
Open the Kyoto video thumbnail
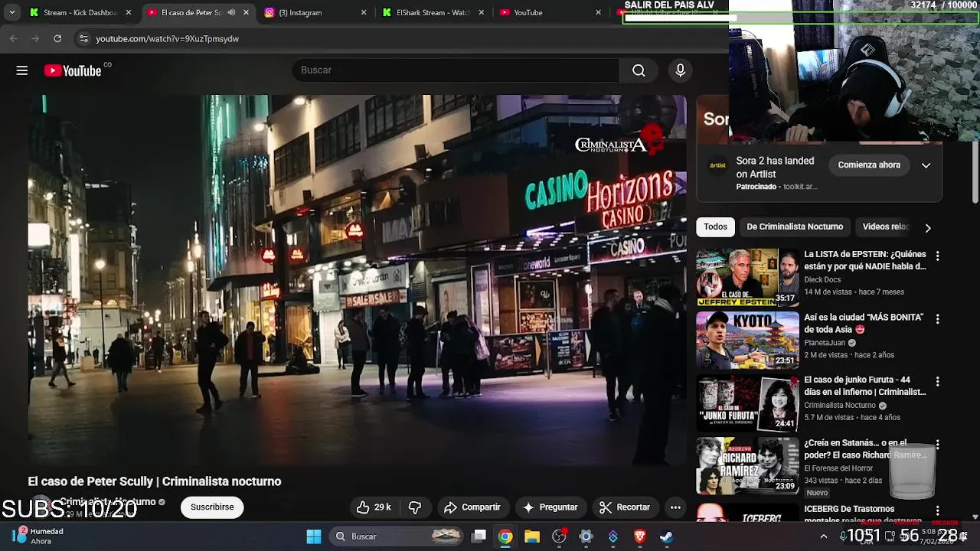pyautogui.click(x=747, y=340)
